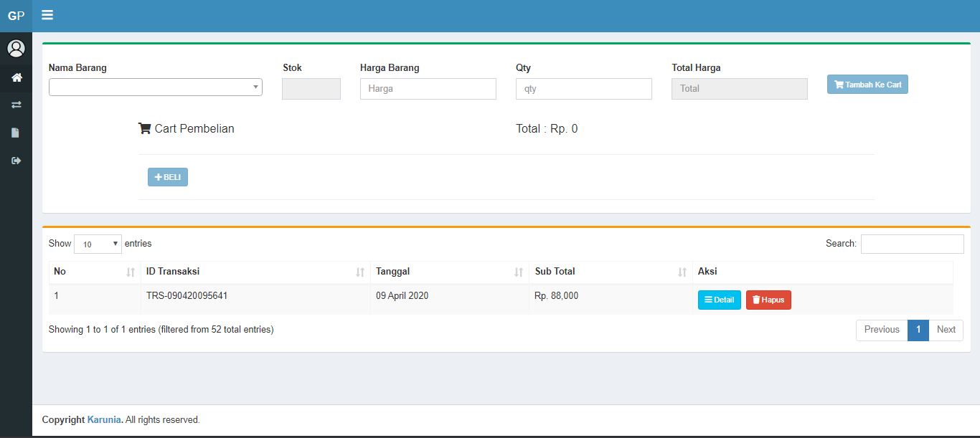Expand the Tanggal column sort control
Image resolution: width=980 pixels, height=438 pixels.
[x=519, y=272]
